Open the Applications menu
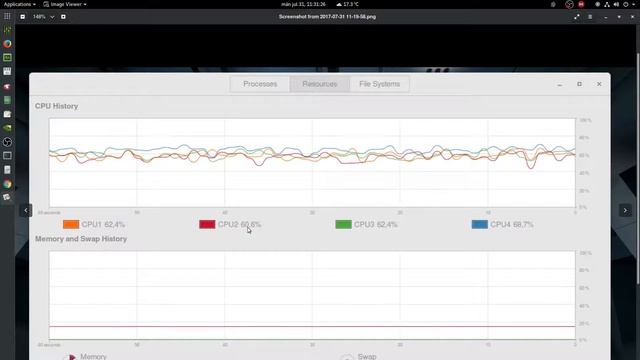The height and width of the screenshot is (360, 640). [x=19, y=4]
